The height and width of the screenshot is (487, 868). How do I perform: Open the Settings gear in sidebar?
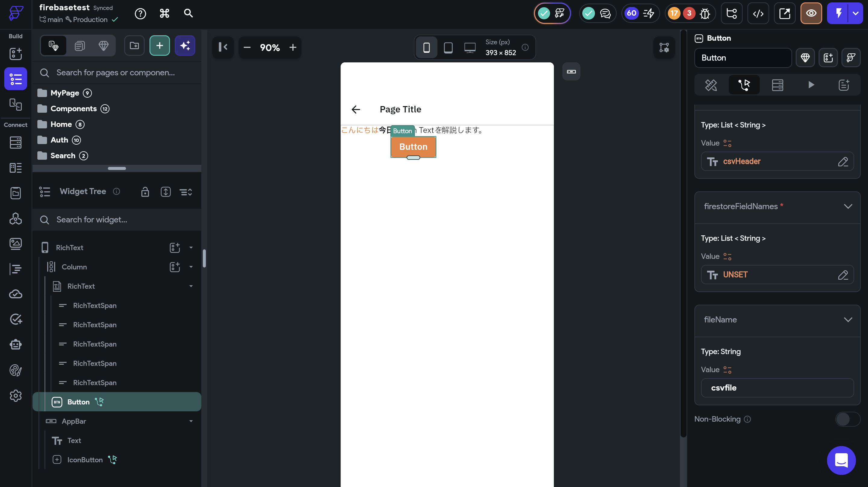(x=15, y=396)
